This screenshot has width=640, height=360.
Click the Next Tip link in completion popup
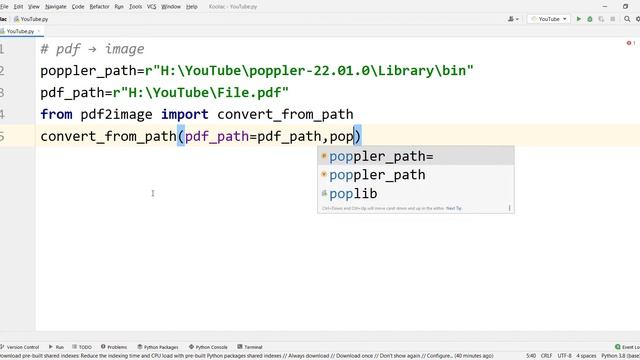click(454, 208)
